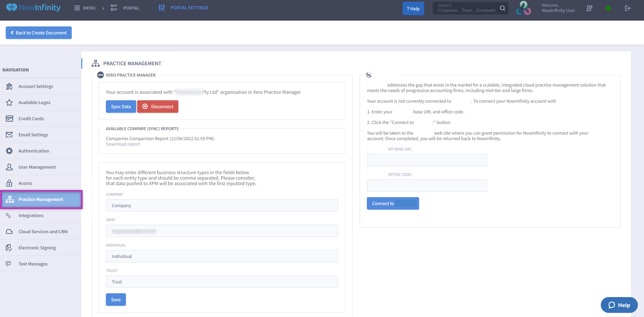Screen dimensions: 644x317
Task: Click Back to Create Document button
Action: [39, 33]
